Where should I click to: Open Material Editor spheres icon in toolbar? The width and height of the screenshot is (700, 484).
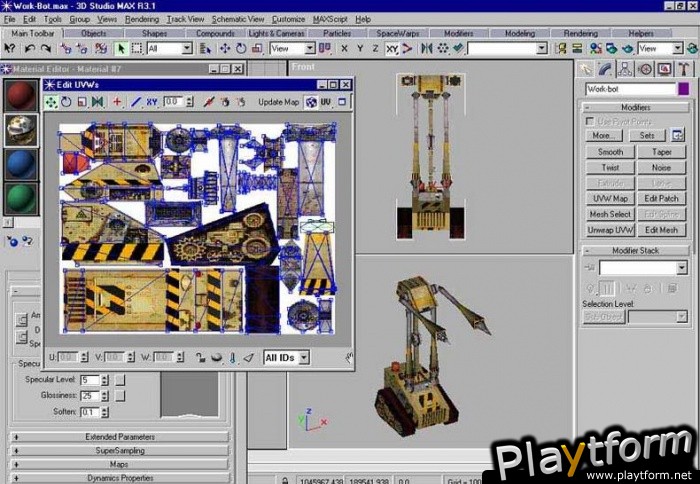(x=595, y=48)
